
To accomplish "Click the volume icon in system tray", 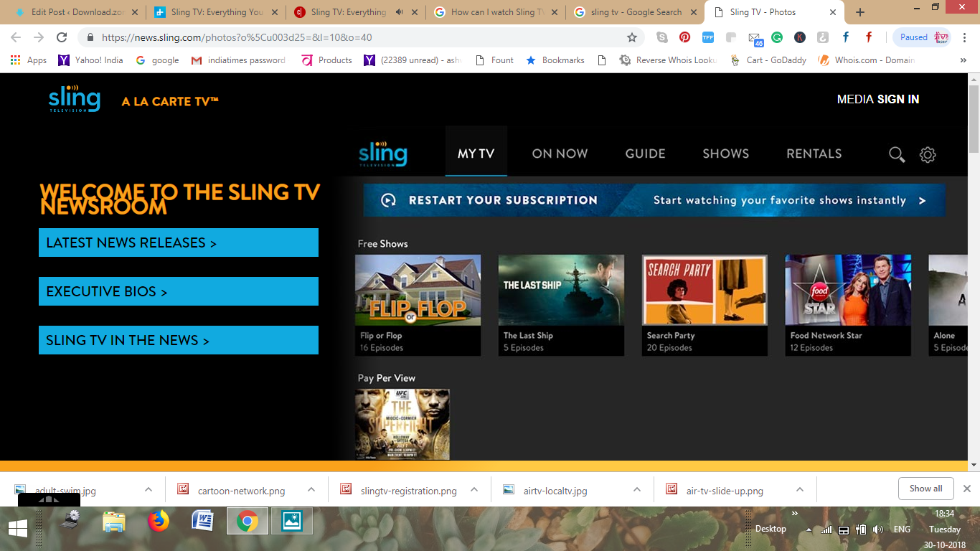I will coord(878,529).
